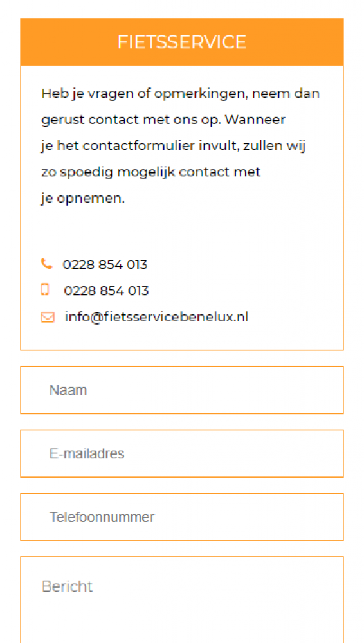Click the orange envelope email icon

point(48,318)
